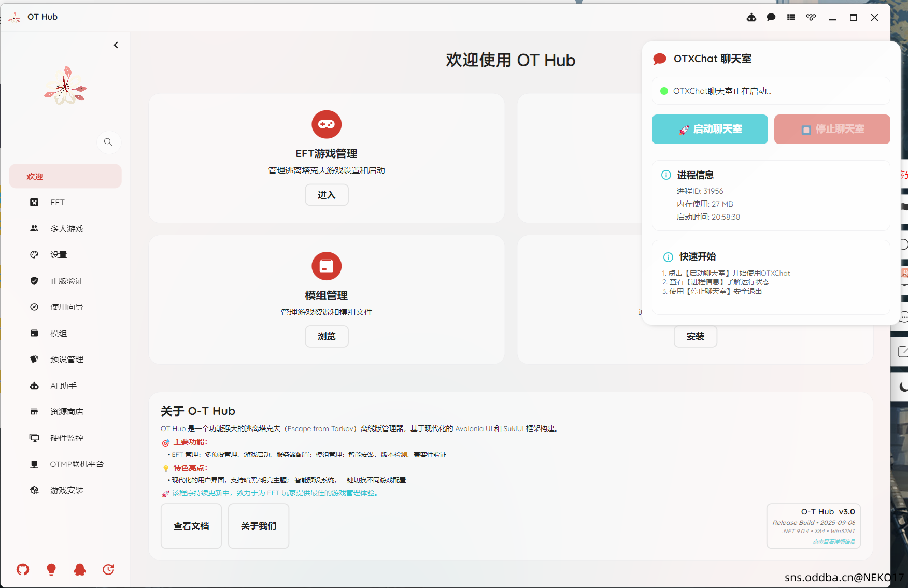Click the 模组 sidebar icon
This screenshot has height=588, width=908.
34,333
